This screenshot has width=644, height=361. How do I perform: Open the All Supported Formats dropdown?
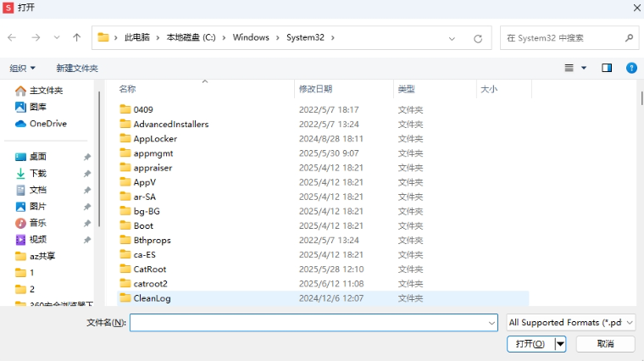click(x=570, y=323)
